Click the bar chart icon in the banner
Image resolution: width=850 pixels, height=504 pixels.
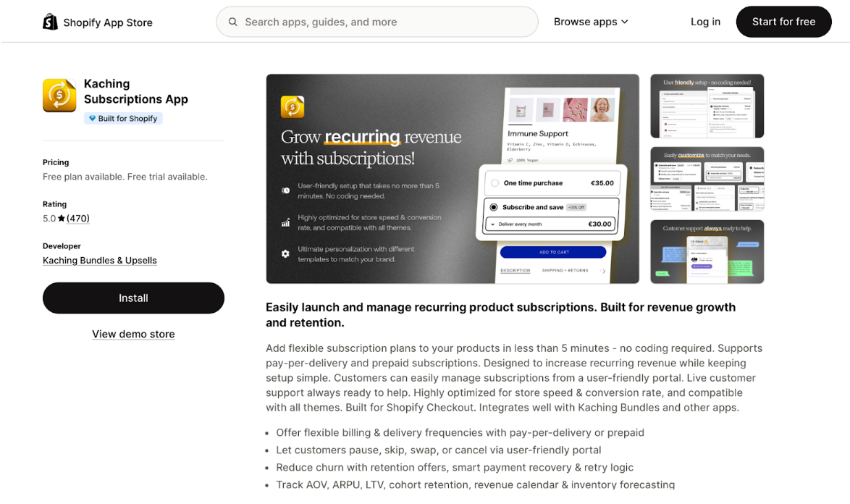pyautogui.click(x=285, y=222)
